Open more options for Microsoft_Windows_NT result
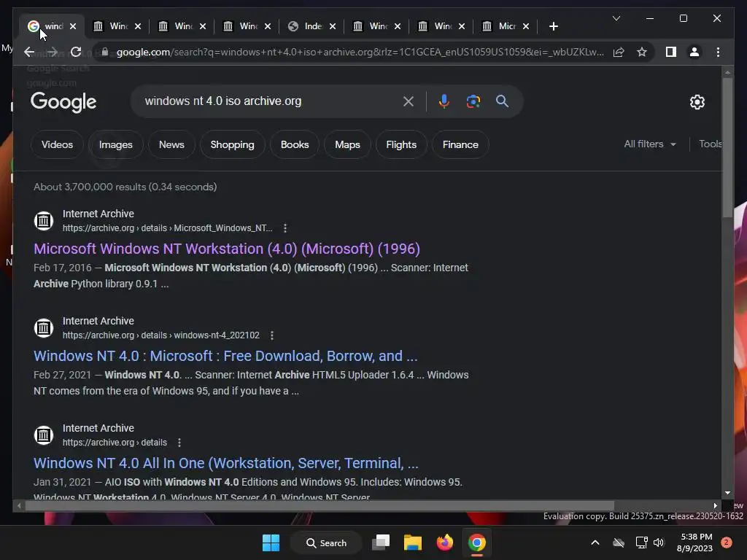Image resolution: width=747 pixels, height=560 pixels. tap(285, 228)
